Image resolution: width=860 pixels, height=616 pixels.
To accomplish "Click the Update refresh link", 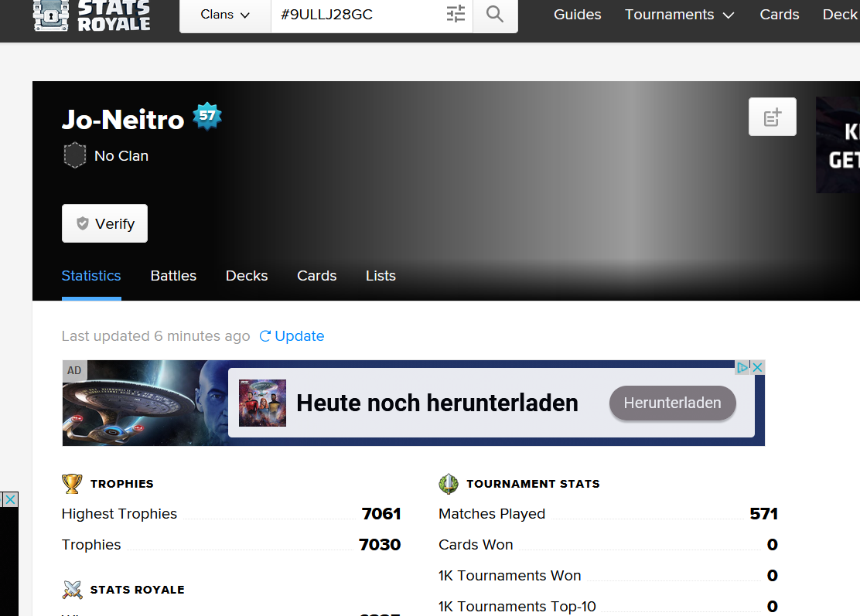I will pyautogui.click(x=292, y=336).
